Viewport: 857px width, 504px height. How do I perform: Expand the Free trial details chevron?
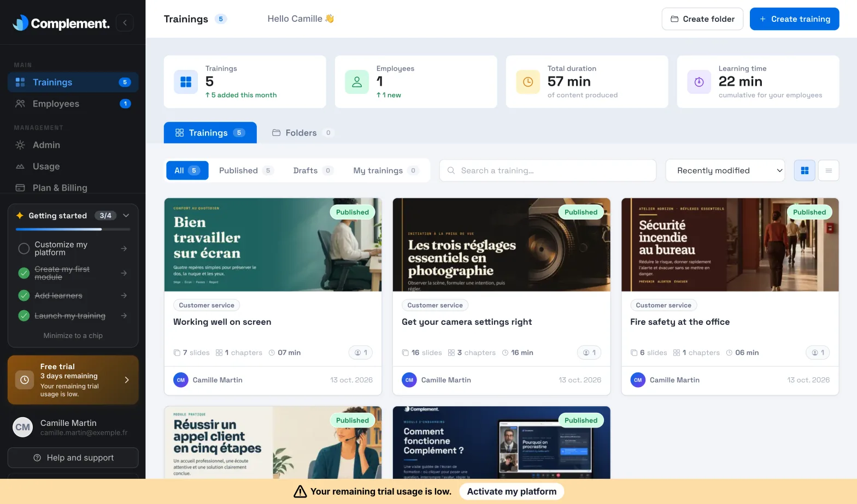point(127,380)
